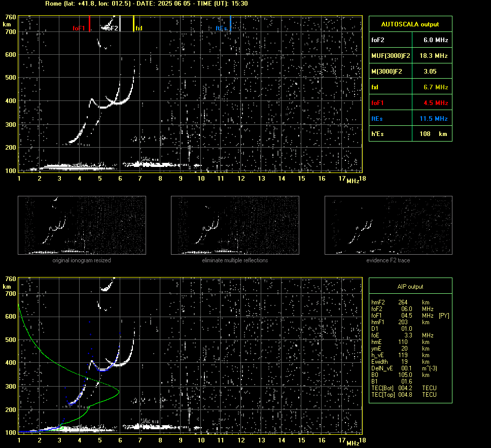Select the ymE 20 km row

400,349
